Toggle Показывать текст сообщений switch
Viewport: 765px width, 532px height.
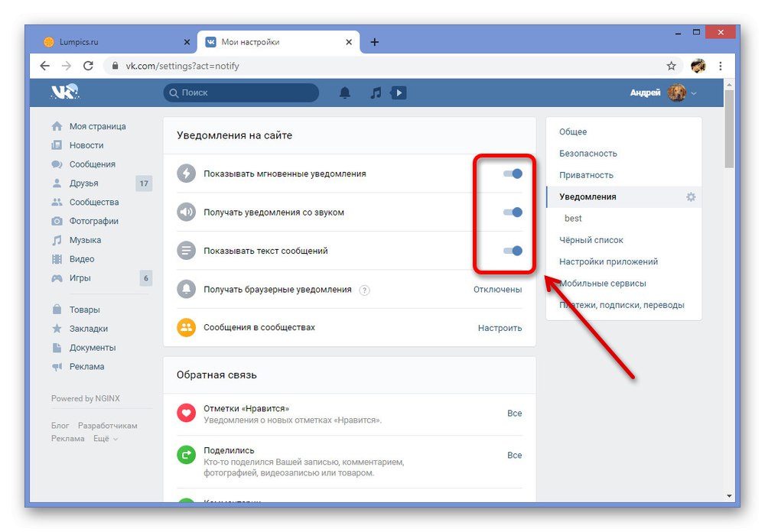[513, 251]
